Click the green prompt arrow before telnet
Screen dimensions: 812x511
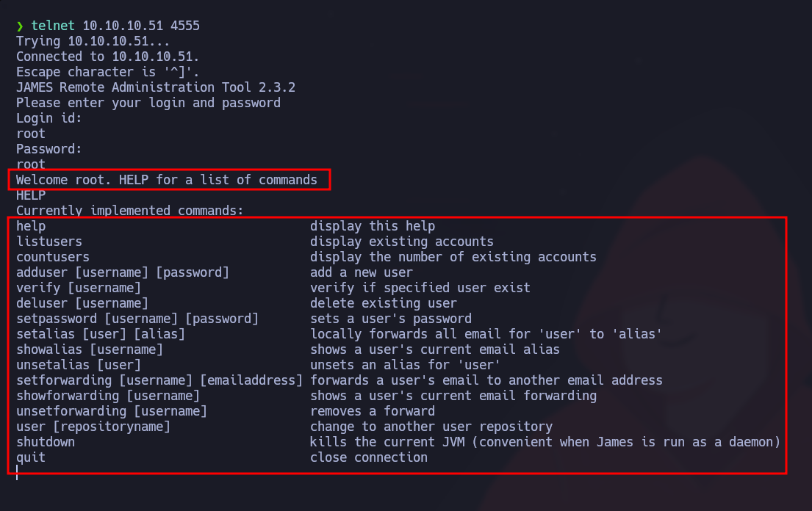tap(20, 26)
